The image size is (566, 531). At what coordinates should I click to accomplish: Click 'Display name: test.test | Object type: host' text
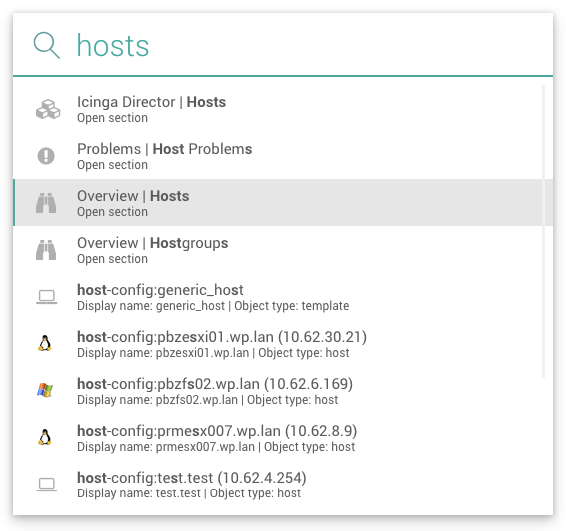click(x=189, y=493)
